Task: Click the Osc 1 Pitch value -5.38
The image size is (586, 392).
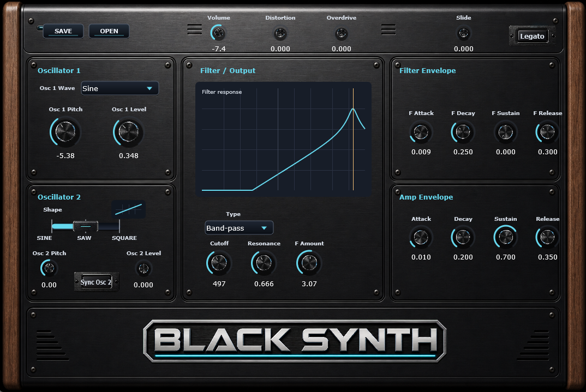Action: pos(65,156)
